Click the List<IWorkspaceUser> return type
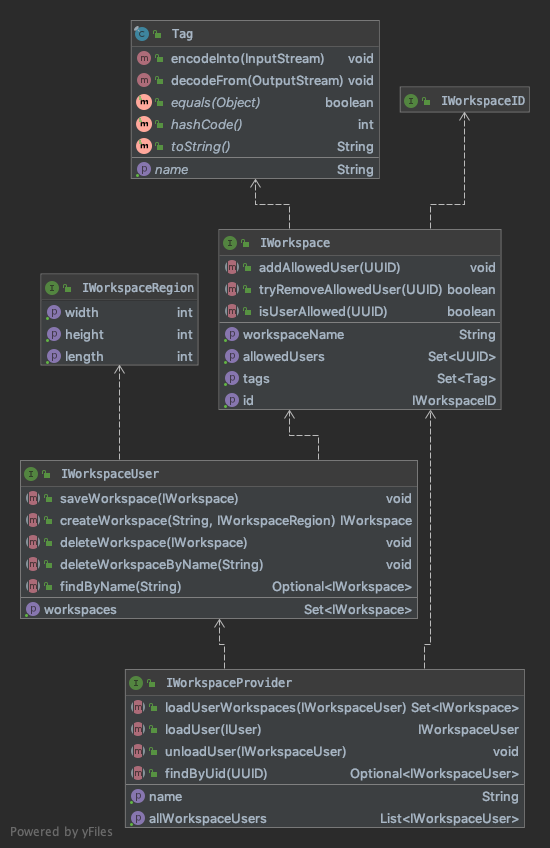The height and width of the screenshot is (848, 550). pyautogui.click(x=449, y=818)
